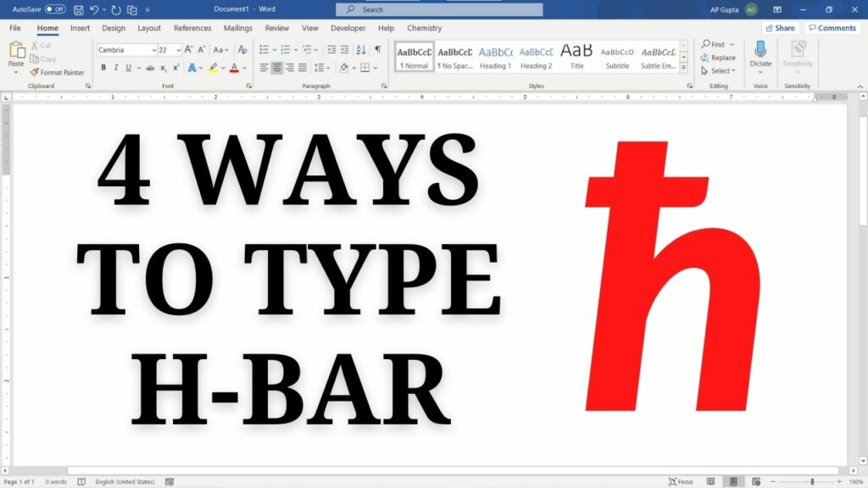Open the Mailings ribbon tab
This screenshot has width=868, height=488.
[x=237, y=27]
